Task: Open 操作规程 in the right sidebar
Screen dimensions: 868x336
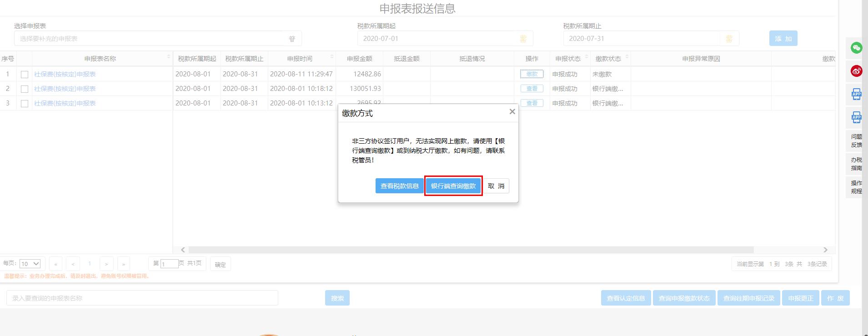Action: pos(856,187)
